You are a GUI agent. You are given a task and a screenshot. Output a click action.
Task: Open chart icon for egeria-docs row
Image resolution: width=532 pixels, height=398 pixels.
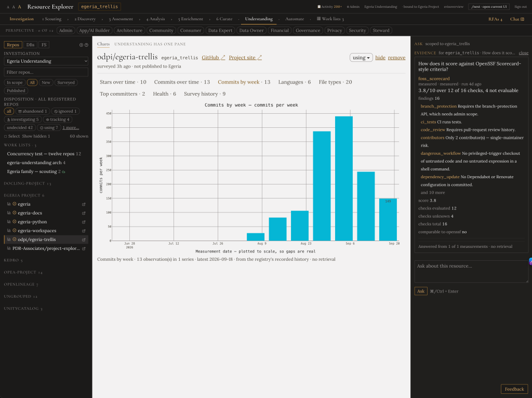click(9, 213)
